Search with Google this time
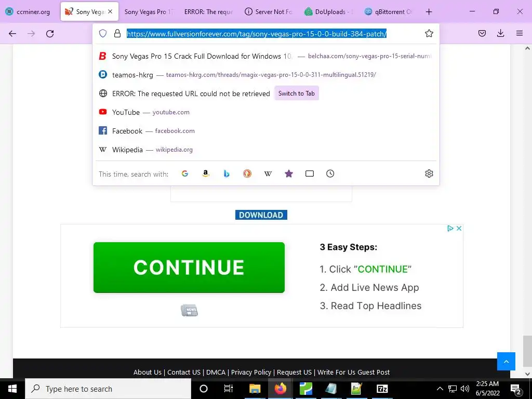Viewport: 532px width, 399px height. [x=185, y=174]
